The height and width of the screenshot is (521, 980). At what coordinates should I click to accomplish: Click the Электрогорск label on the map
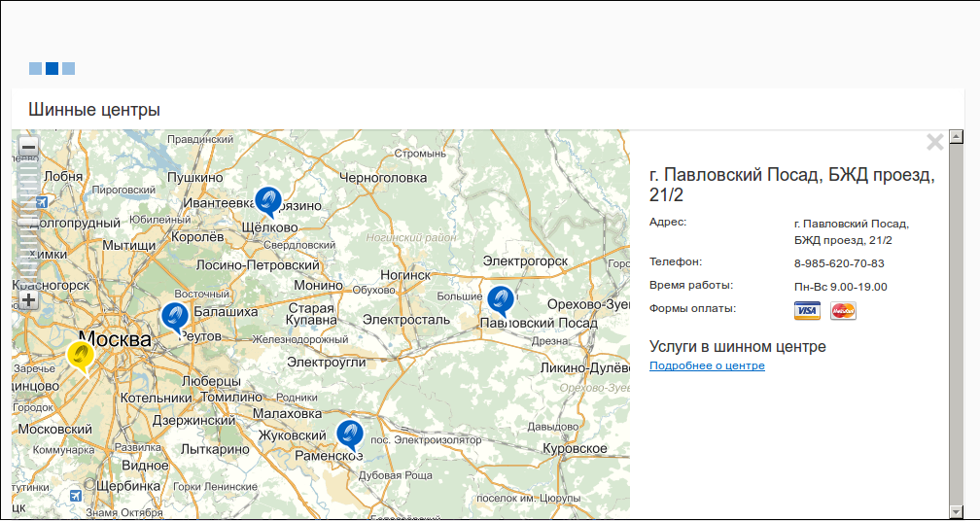525,260
